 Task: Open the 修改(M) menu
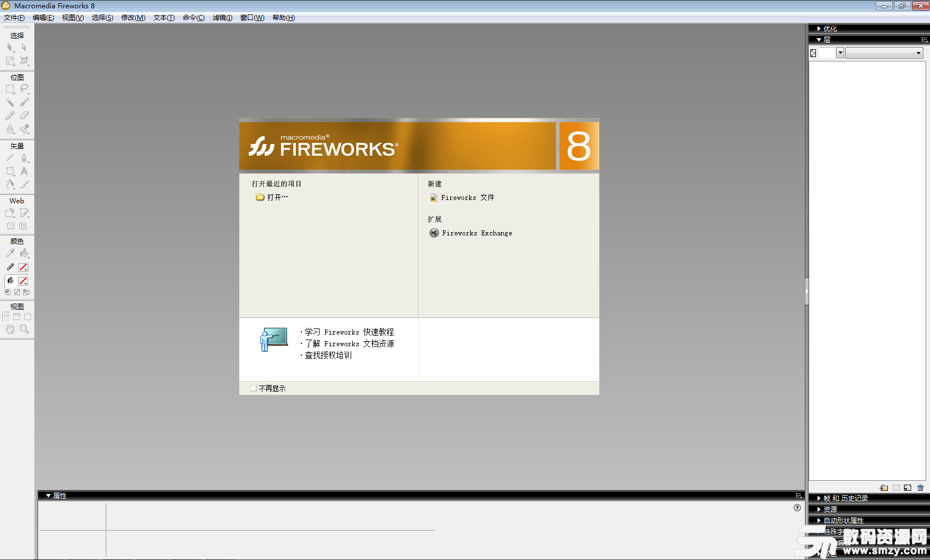coord(133,18)
